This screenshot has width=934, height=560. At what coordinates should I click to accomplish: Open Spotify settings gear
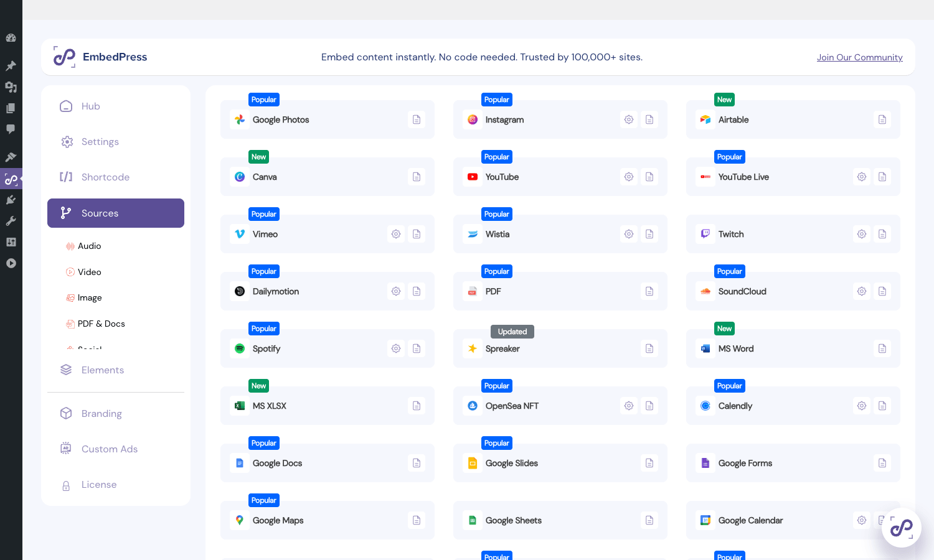click(x=396, y=348)
